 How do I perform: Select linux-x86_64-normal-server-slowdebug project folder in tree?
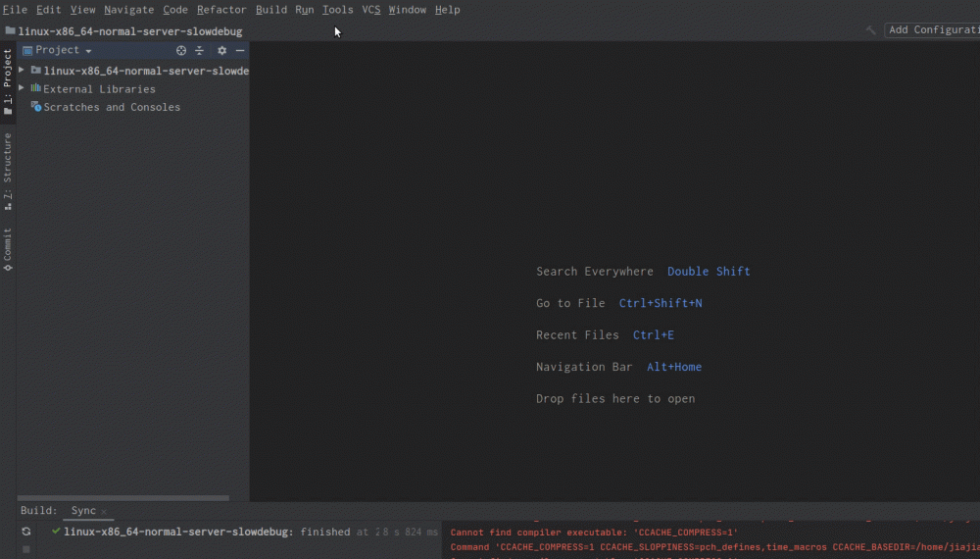coord(146,71)
